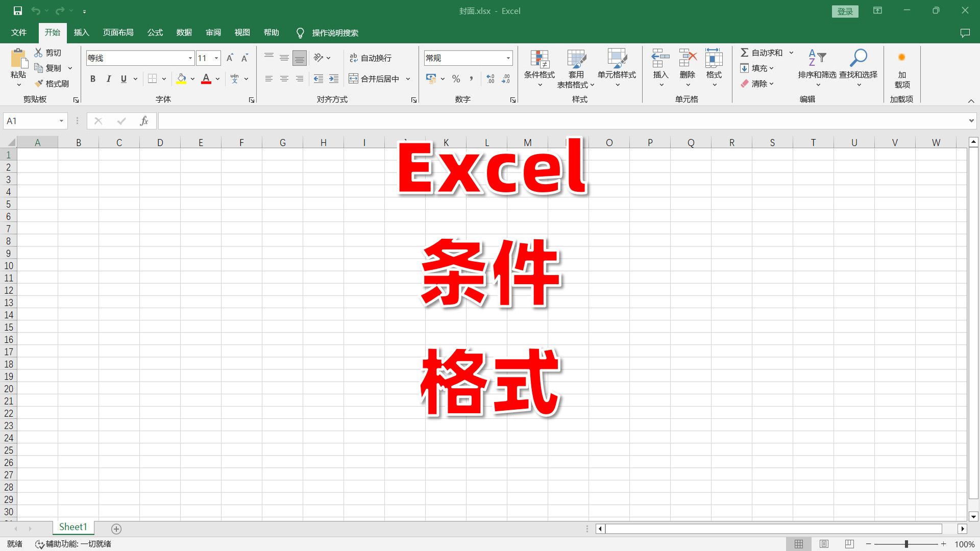Click the Undo arrow icon
This screenshot has width=980, height=551.
(36, 11)
